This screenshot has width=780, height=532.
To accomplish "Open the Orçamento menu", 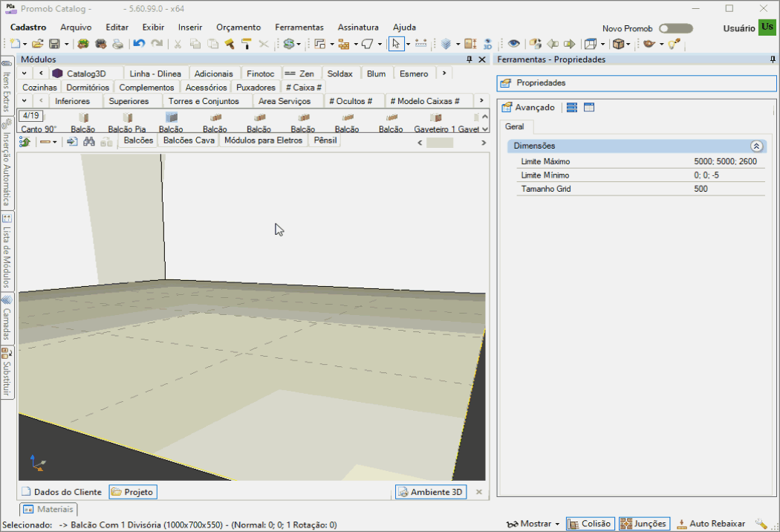I will pyautogui.click(x=238, y=27).
